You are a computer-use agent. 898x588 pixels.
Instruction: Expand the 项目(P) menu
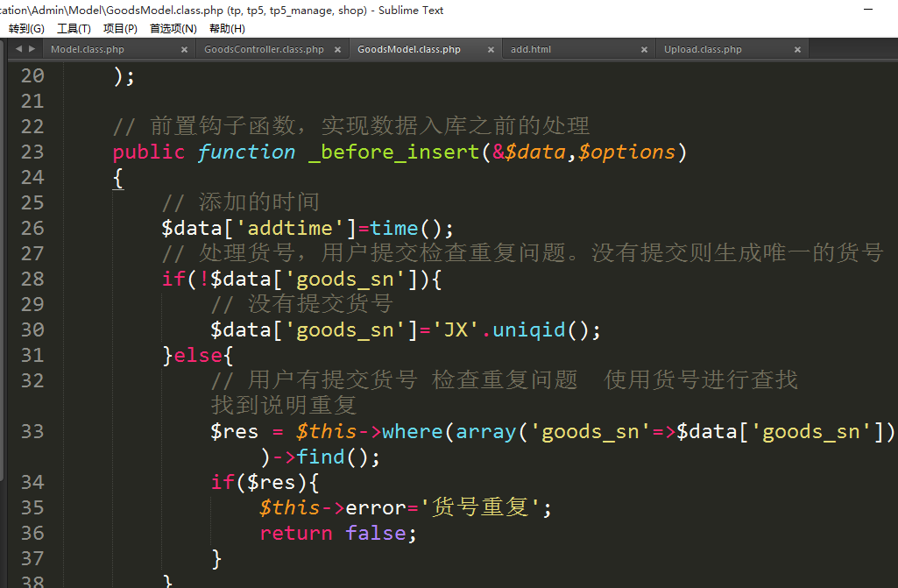(120, 29)
